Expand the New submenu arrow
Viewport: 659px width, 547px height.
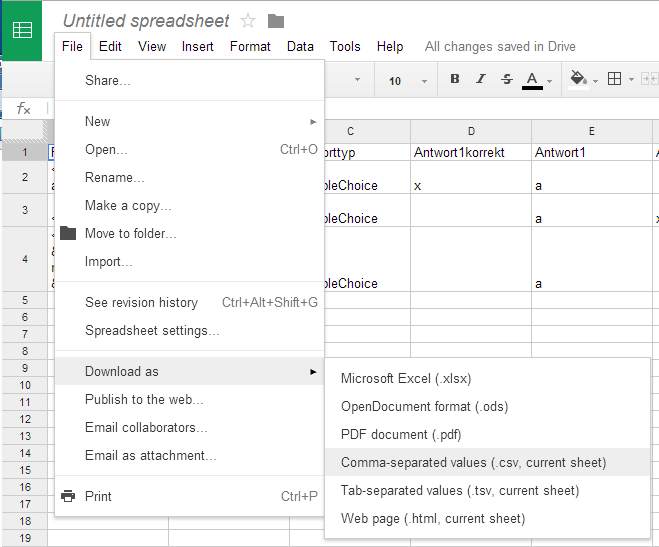[x=313, y=122]
